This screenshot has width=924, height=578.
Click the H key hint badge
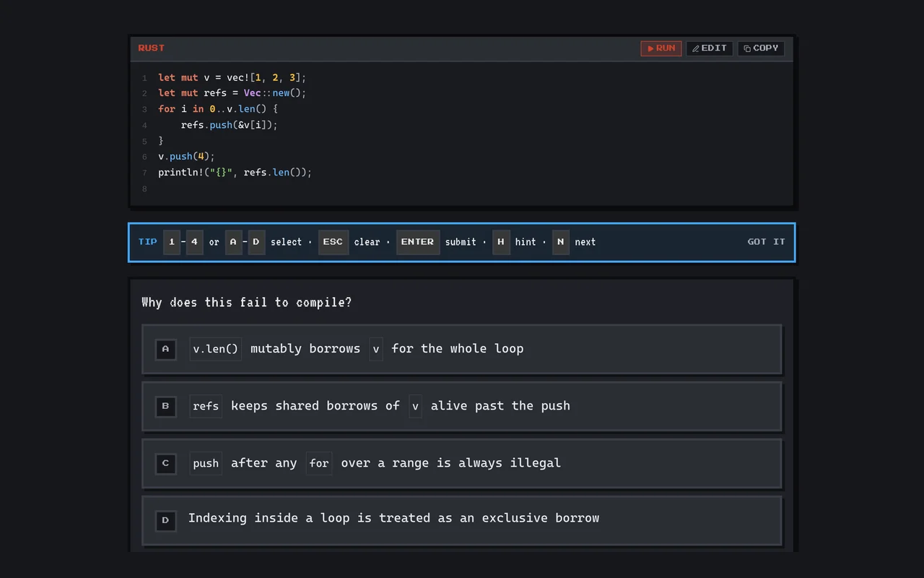click(501, 242)
